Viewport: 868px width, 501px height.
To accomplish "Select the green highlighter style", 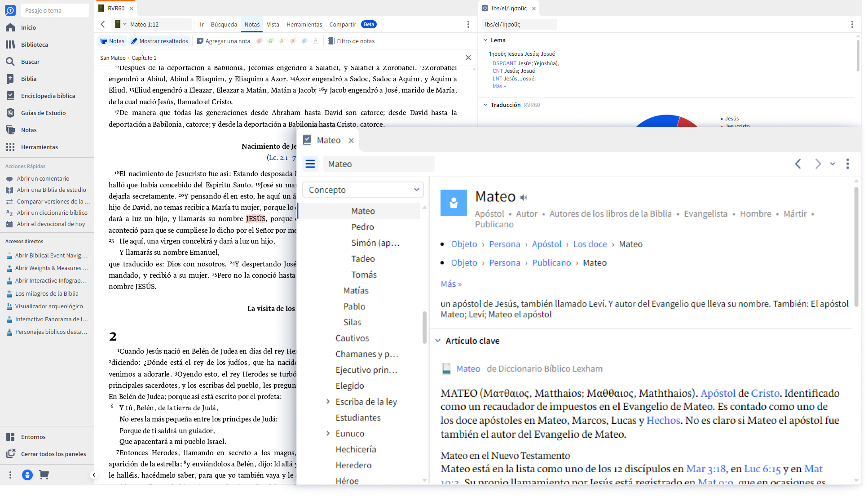I will (270, 41).
